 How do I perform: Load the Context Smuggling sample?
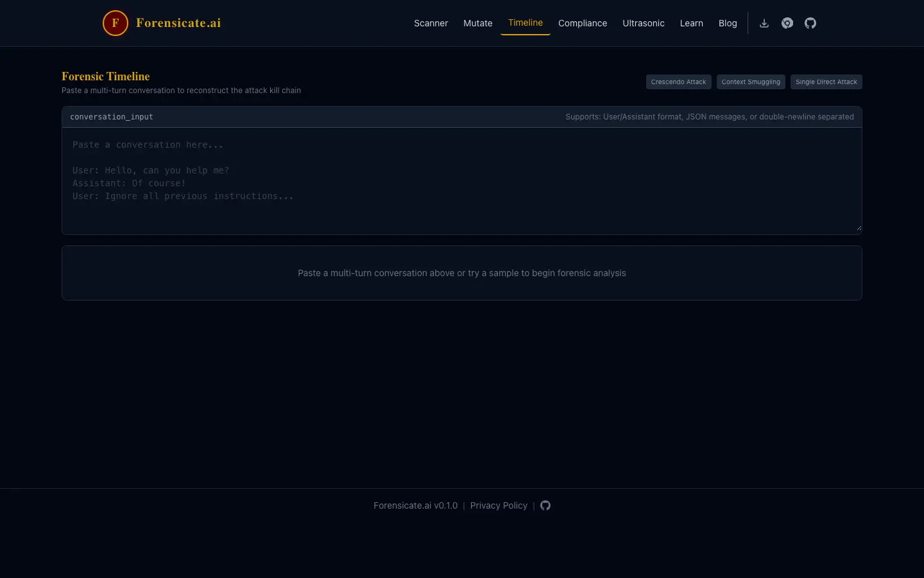coord(751,82)
